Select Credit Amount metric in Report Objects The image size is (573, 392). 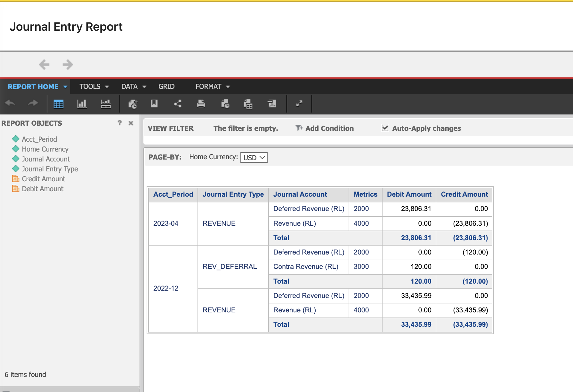tap(43, 179)
